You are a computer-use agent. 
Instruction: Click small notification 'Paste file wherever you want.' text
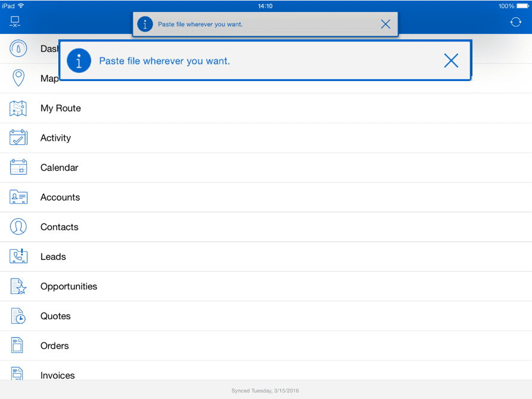coord(200,24)
